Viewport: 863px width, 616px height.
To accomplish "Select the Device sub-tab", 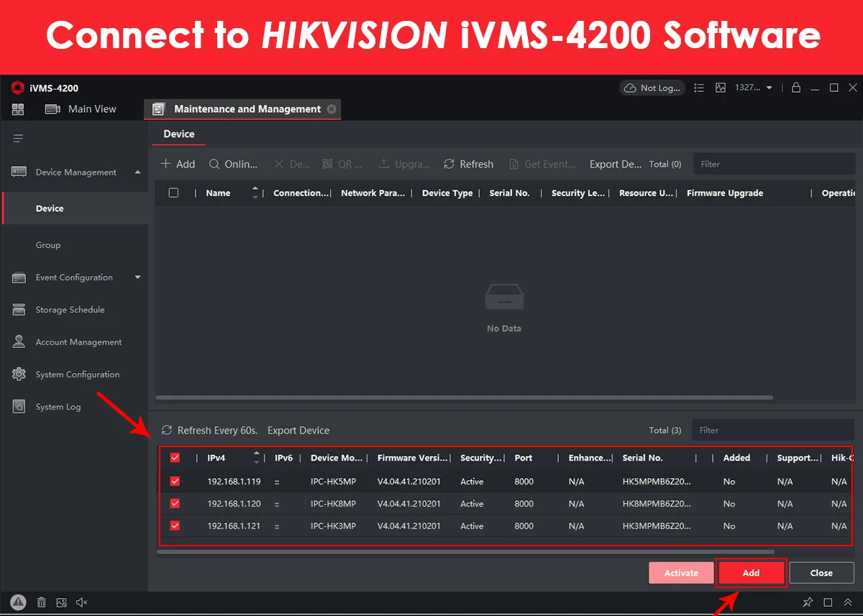I will click(x=179, y=134).
